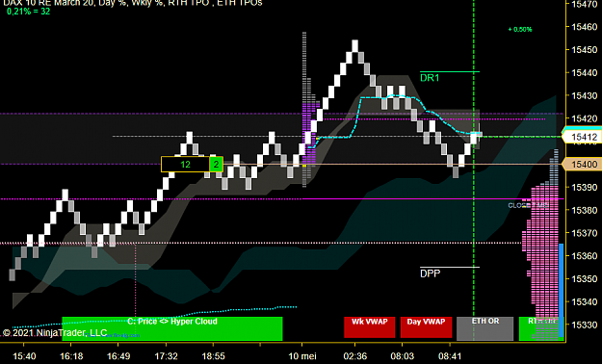Click the '0,21% = 32' indicator text
This screenshot has width=602, height=364.
tap(28, 12)
